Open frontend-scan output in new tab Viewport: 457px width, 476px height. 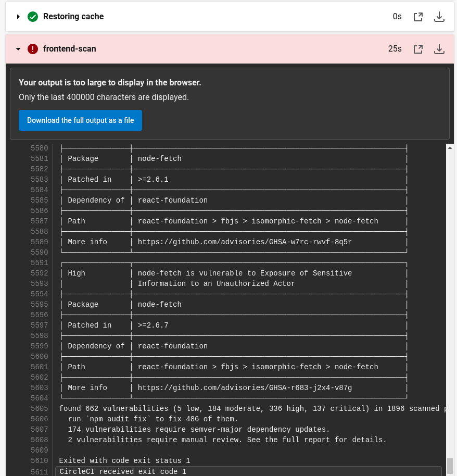418,49
